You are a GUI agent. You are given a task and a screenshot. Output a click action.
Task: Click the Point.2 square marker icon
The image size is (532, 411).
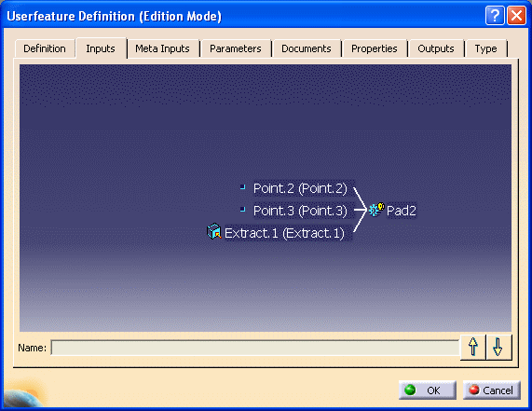click(x=242, y=187)
